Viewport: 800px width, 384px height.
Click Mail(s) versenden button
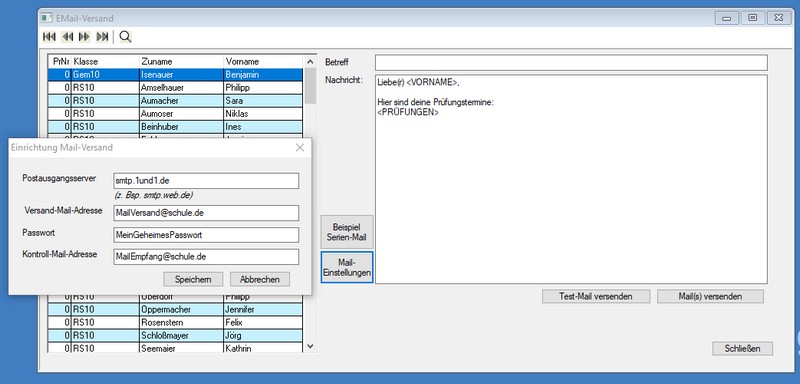[710, 296]
